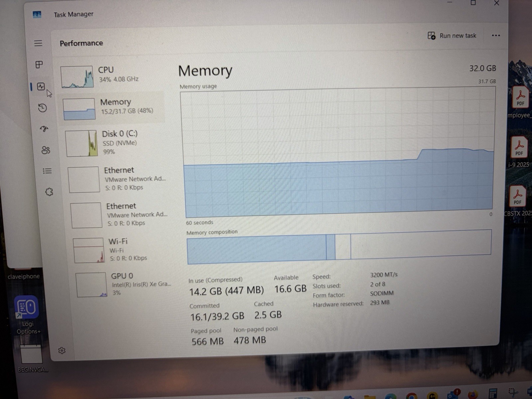The image size is (532, 399).
Task: Click the Non-paged pool value 478 MB
Action: (x=250, y=340)
